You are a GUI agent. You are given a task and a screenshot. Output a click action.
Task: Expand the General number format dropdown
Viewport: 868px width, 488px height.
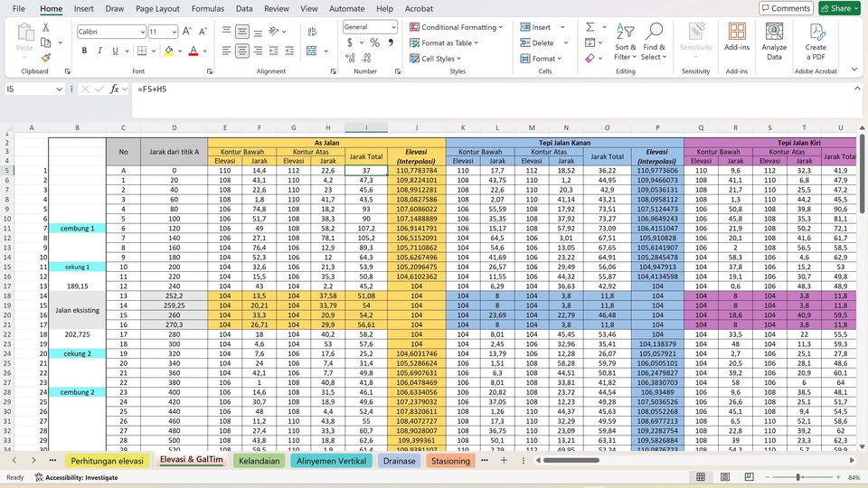click(393, 27)
